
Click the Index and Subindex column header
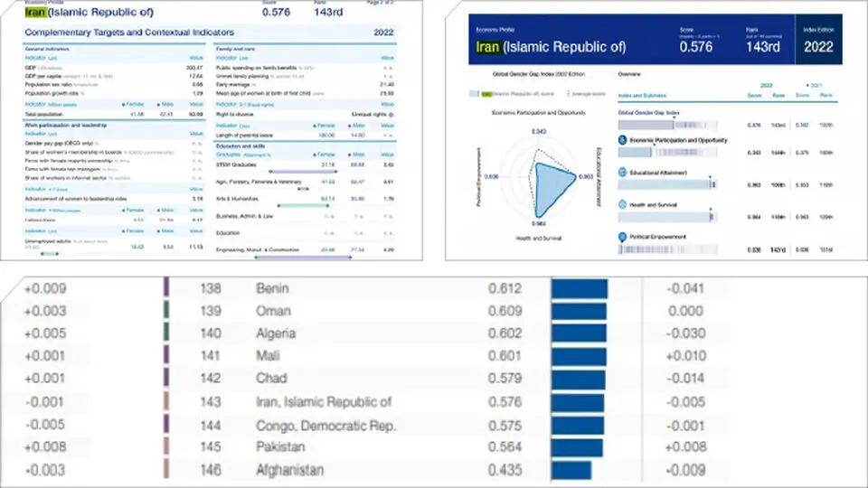point(642,96)
